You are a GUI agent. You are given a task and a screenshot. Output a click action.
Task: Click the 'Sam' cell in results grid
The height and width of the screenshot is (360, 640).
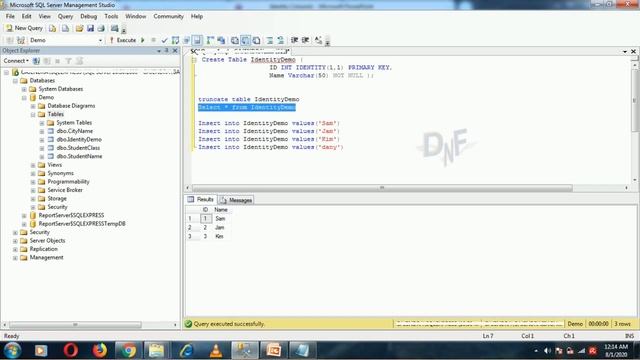pyautogui.click(x=220, y=219)
